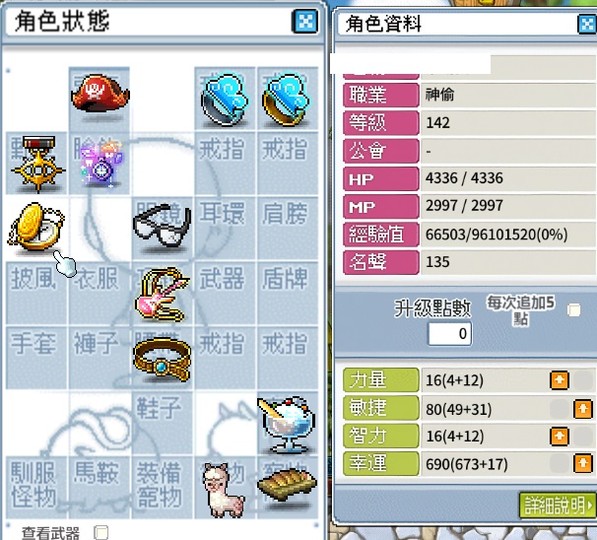
Task: Open the 詳細說明 details button
Action: click(x=558, y=506)
